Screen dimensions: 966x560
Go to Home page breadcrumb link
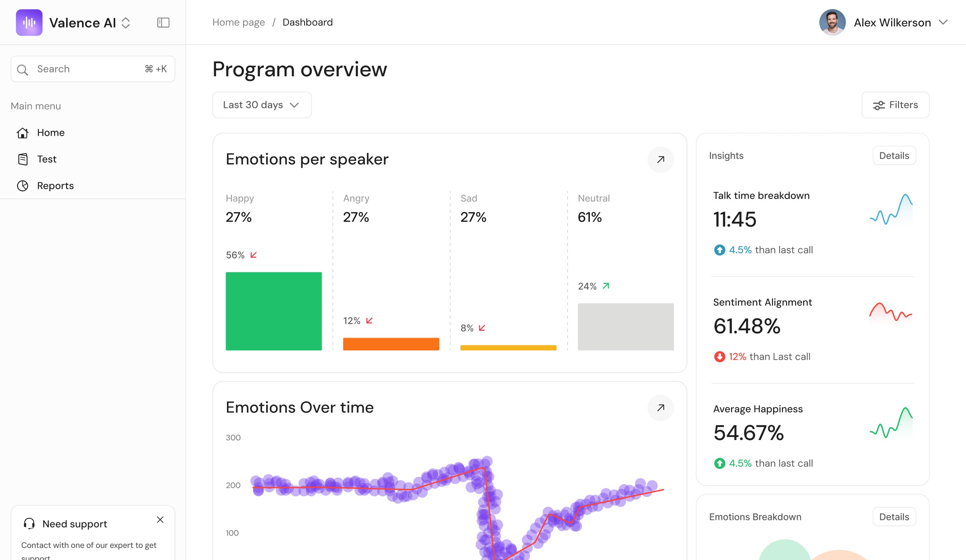click(238, 22)
